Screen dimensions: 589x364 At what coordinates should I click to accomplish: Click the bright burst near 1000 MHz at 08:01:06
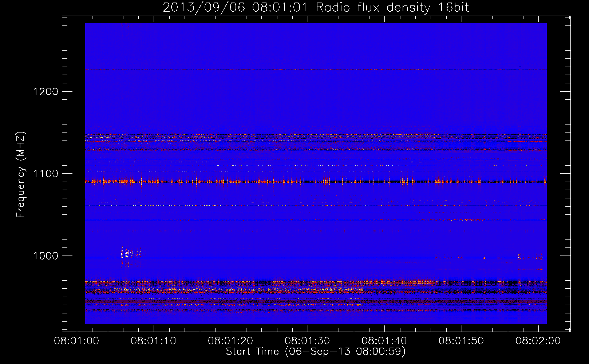point(125,253)
